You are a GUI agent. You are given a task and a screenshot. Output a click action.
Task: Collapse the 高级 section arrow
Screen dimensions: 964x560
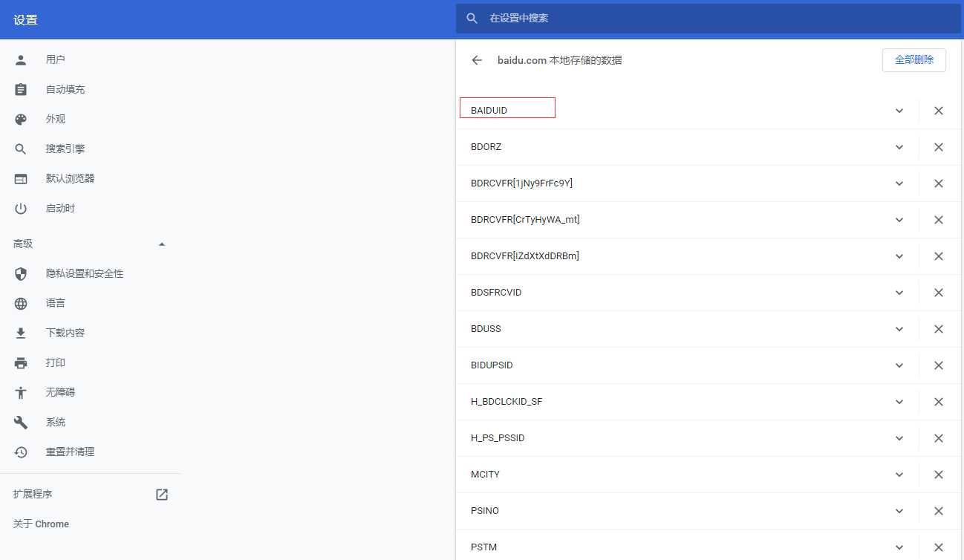[x=162, y=244]
